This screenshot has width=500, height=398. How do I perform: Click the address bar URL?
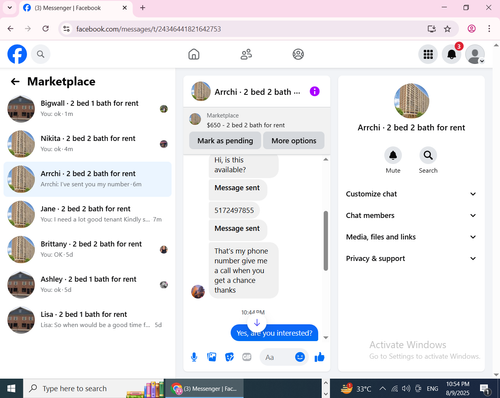(x=148, y=29)
